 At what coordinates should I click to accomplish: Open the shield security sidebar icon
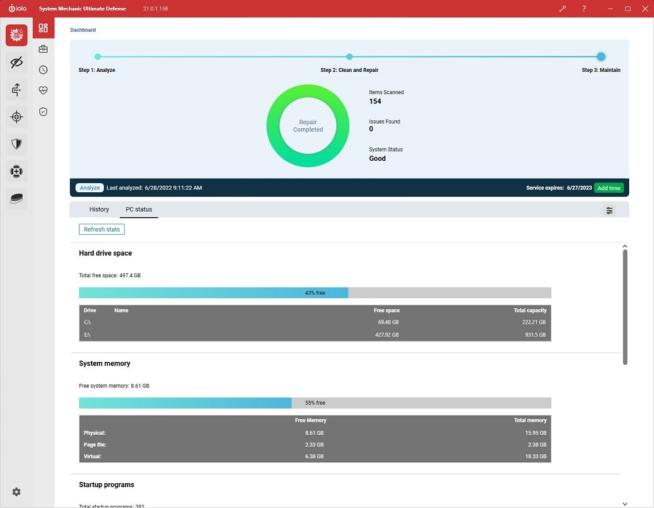click(17, 144)
